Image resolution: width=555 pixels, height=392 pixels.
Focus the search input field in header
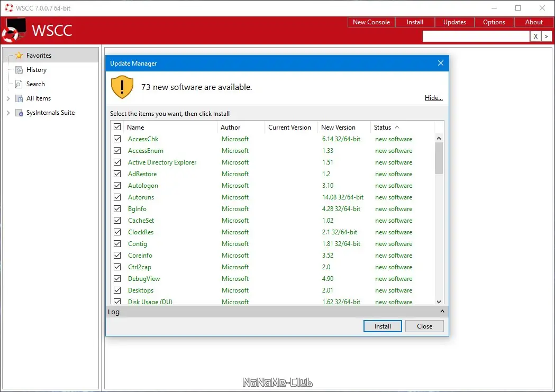click(x=476, y=36)
